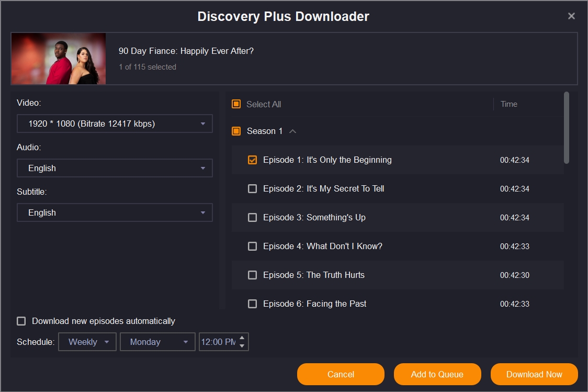This screenshot has height=392, width=588.
Task: Open the Subtitle language dropdown
Action: pos(115,213)
